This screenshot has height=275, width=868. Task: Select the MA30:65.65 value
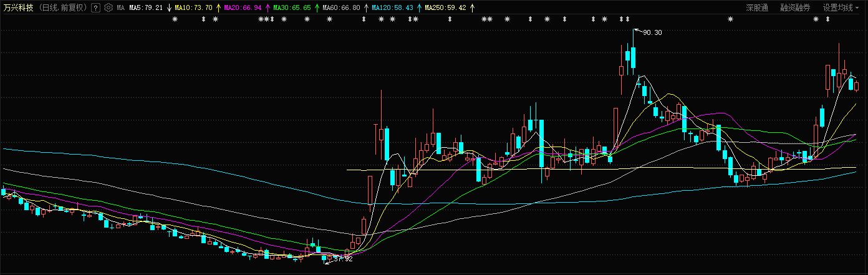click(292, 8)
